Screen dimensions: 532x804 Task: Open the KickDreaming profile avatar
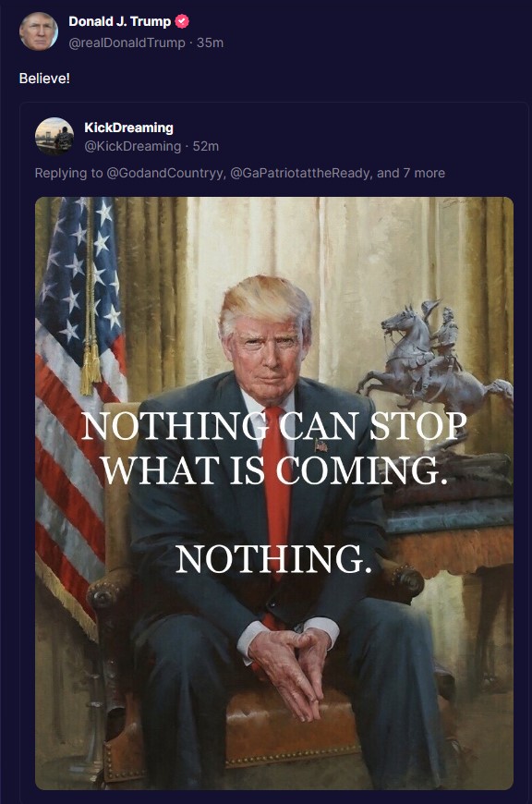(x=54, y=137)
